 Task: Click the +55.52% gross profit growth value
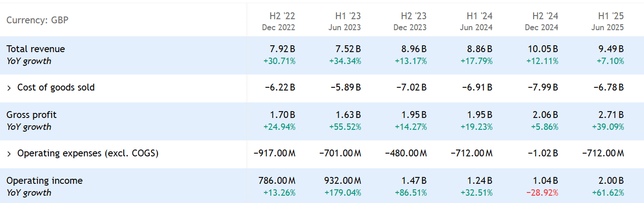coord(345,127)
